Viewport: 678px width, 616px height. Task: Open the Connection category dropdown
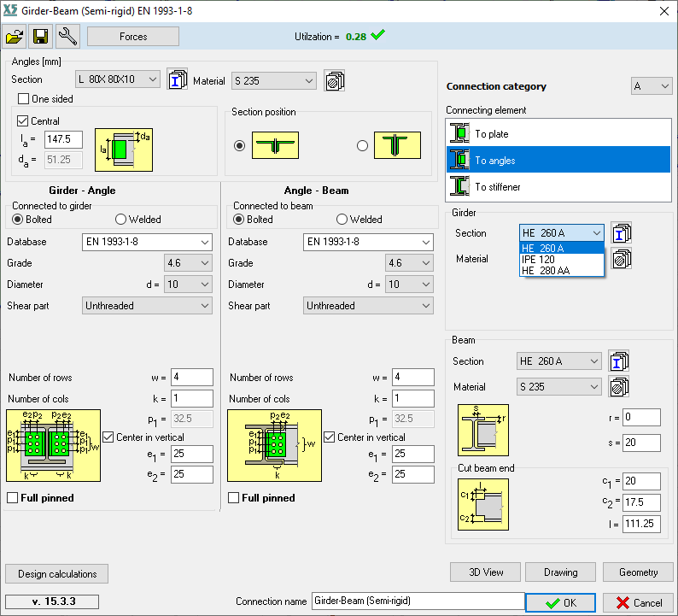click(x=652, y=86)
